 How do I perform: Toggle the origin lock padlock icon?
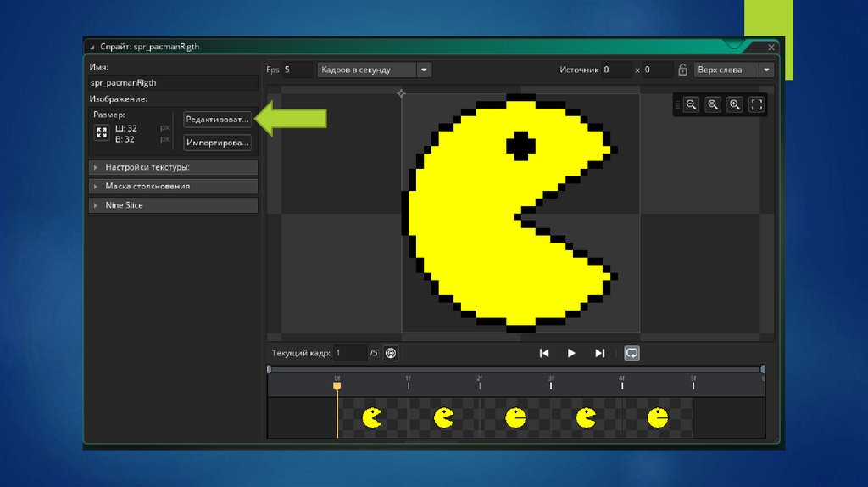[682, 70]
